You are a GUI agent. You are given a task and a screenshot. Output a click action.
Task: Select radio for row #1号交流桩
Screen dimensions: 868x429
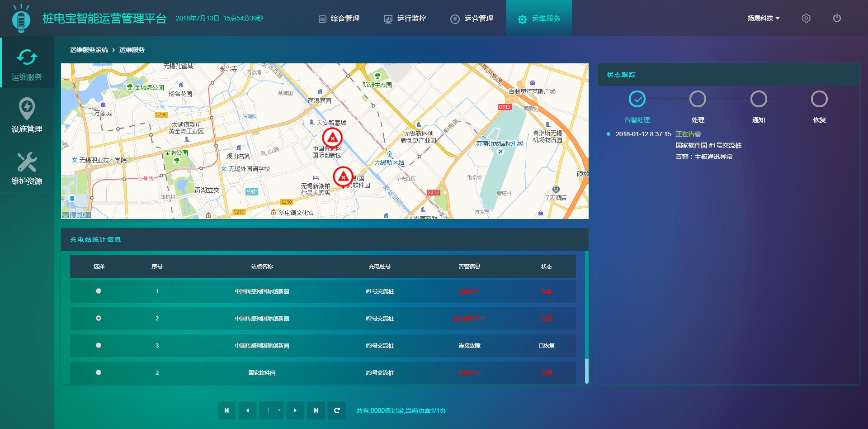pos(99,291)
